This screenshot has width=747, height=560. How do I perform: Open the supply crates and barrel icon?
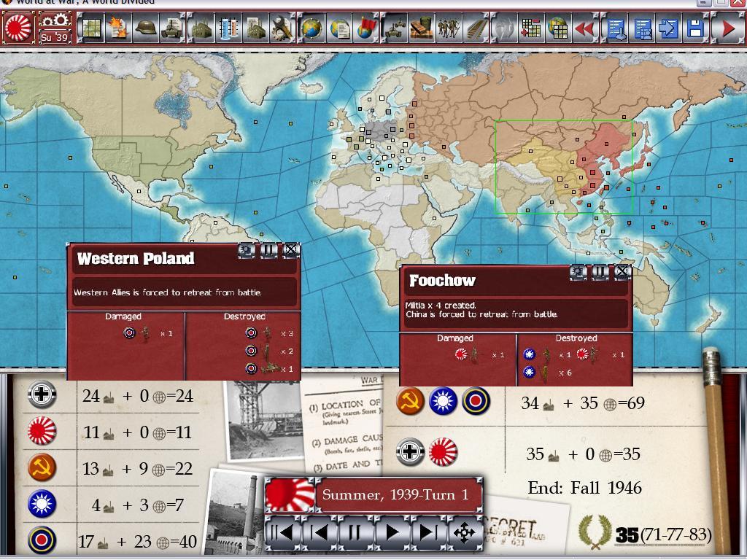point(421,28)
